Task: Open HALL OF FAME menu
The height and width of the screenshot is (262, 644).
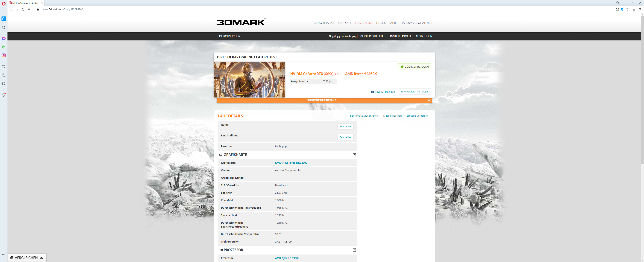Action: click(x=386, y=23)
